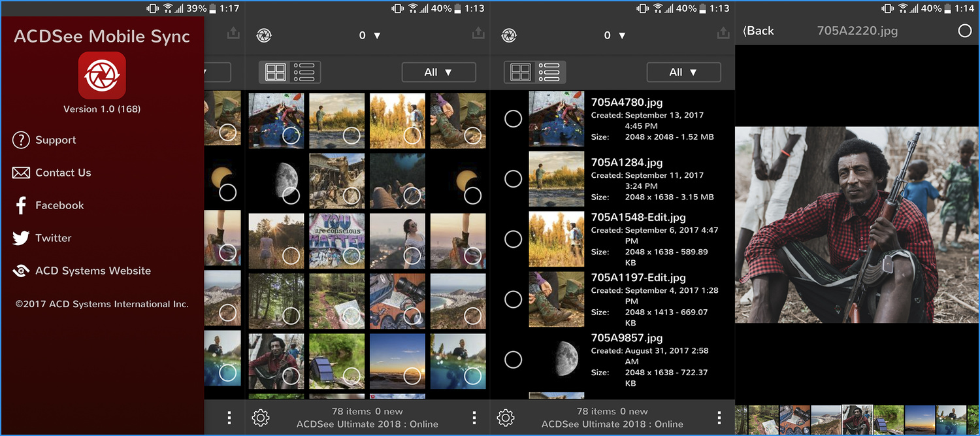
Task: Expand the 0 selection count dropdown in list view
Action: click(614, 35)
